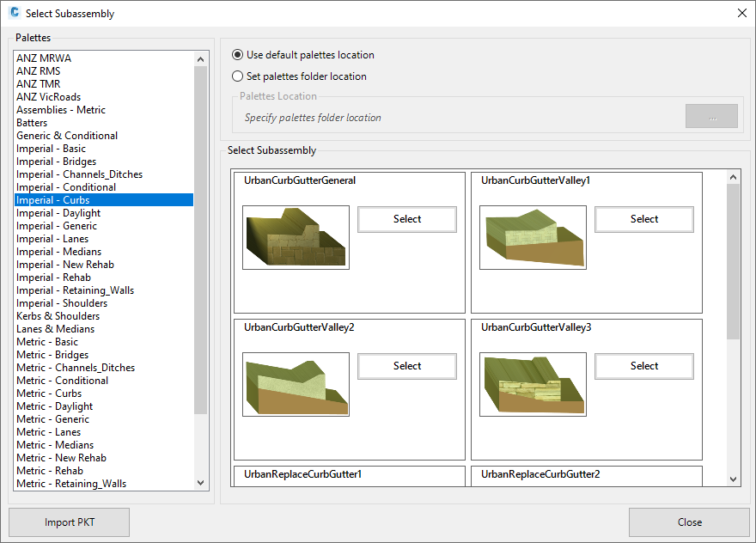Select the Metric - Conditional palette
The height and width of the screenshot is (543, 756).
click(x=104, y=381)
